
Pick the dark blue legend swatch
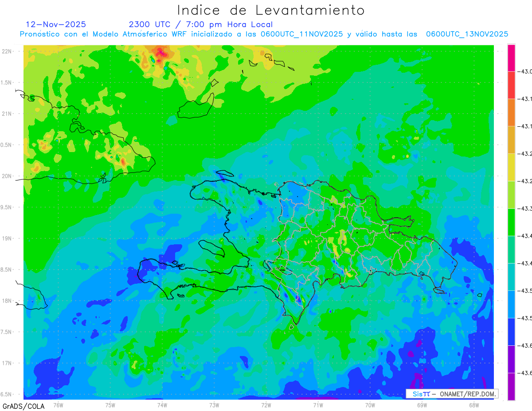pyautogui.click(x=511, y=332)
